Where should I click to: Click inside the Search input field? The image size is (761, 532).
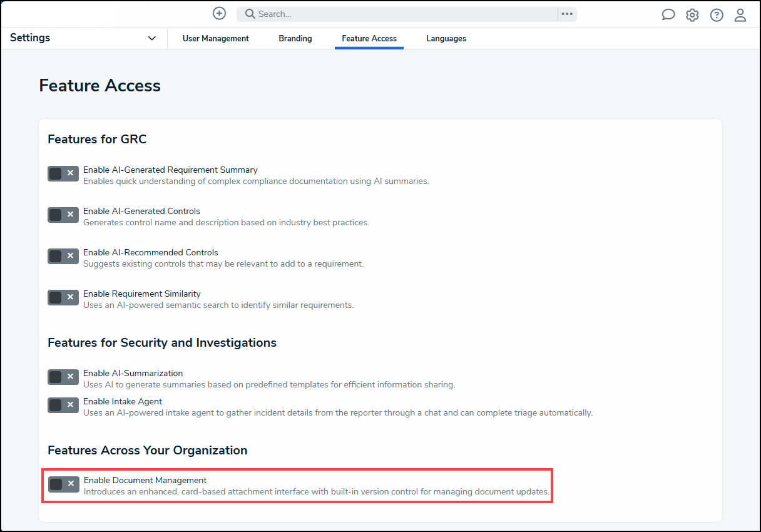coord(375,13)
